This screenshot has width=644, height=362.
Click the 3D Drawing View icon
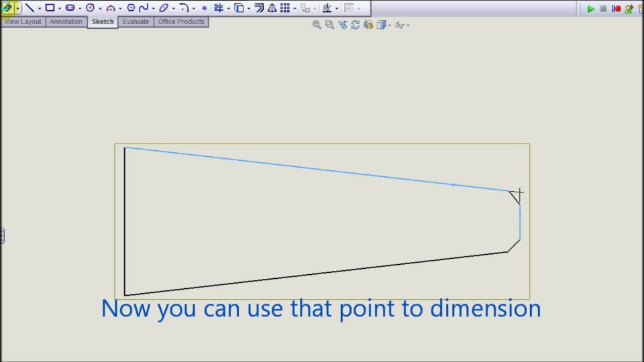tap(368, 25)
